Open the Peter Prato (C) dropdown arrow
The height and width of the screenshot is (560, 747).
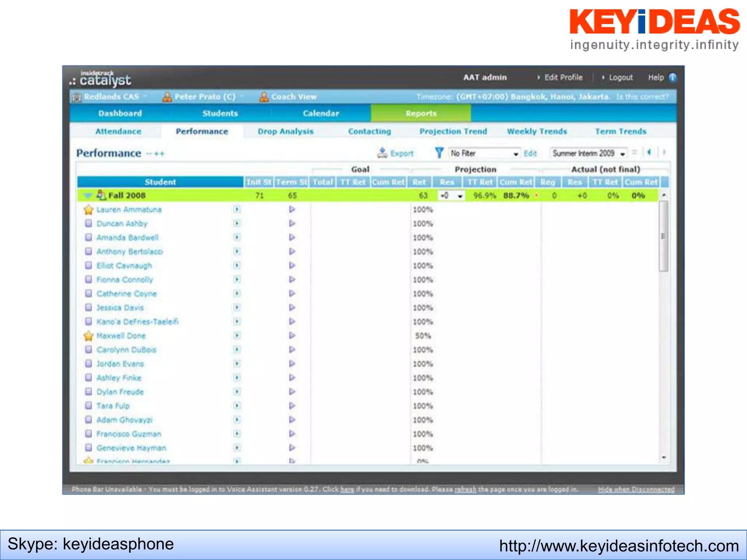(242, 96)
